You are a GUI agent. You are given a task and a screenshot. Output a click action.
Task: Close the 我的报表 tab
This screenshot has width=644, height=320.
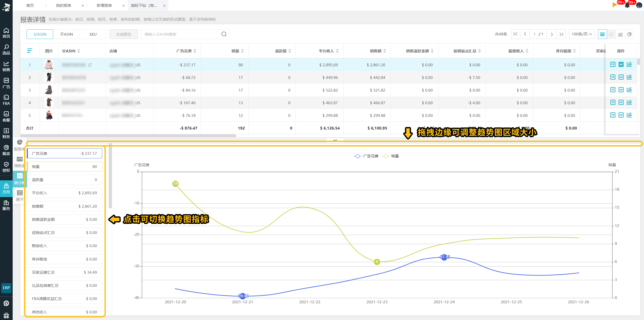tap(82, 6)
